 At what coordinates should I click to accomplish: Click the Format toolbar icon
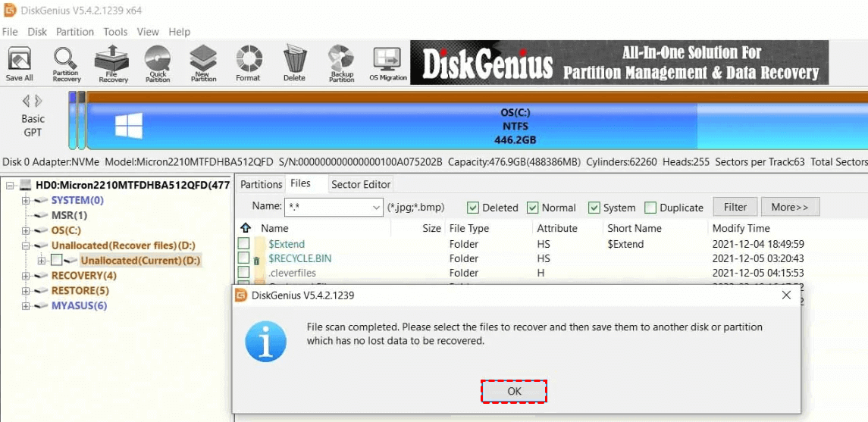tap(248, 64)
